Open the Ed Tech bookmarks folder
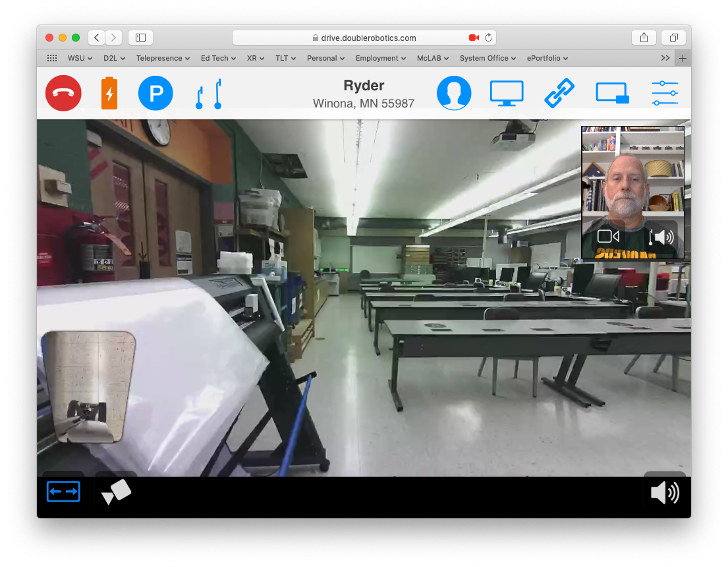Viewport: 728px width, 567px height. click(x=218, y=58)
